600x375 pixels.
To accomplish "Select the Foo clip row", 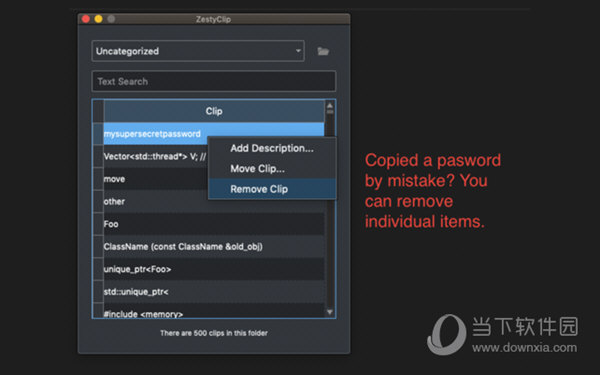I will pos(214,224).
